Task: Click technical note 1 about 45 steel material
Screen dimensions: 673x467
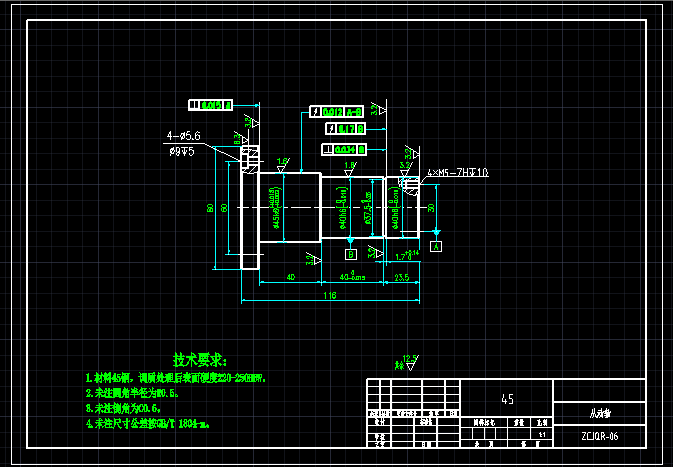Action: point(176,378)
